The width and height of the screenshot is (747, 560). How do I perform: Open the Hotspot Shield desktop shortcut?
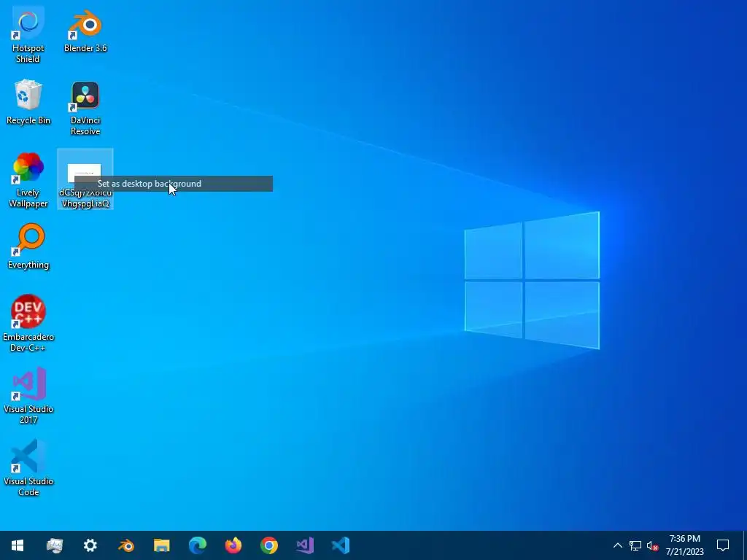click(28, 35)
